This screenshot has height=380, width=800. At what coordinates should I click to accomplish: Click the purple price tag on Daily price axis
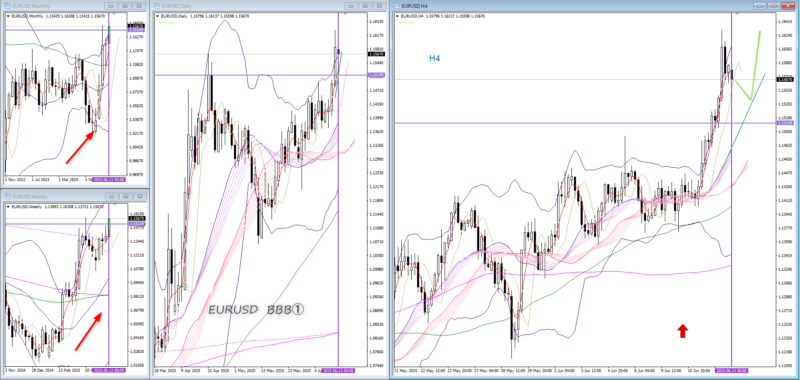(377, 75)
